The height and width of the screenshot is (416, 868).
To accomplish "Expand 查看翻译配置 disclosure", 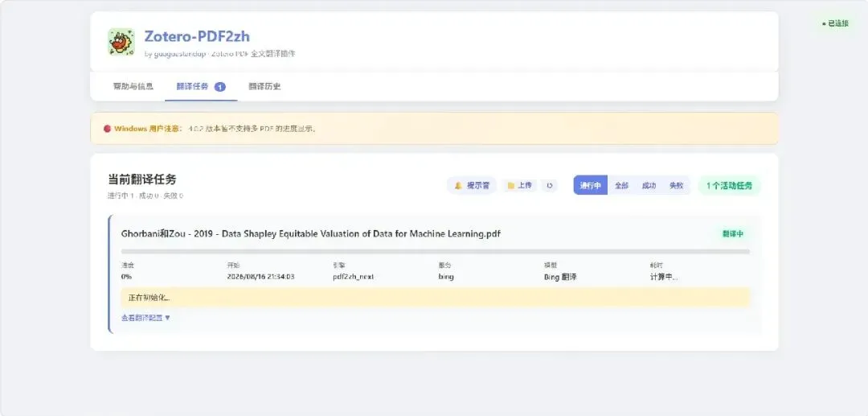I will tap(146, 318).
